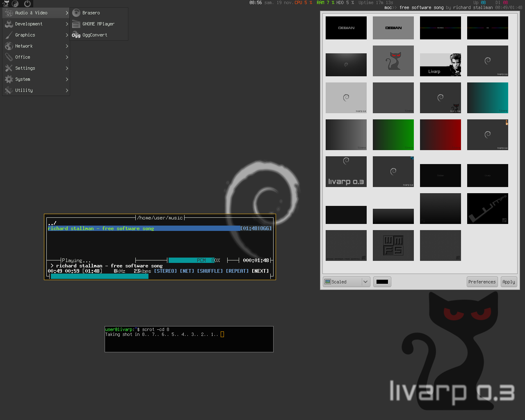Select the gray DEBIAN wallpaper thumbnail
This screenshot has width=525, height=420.
(393, 28)
